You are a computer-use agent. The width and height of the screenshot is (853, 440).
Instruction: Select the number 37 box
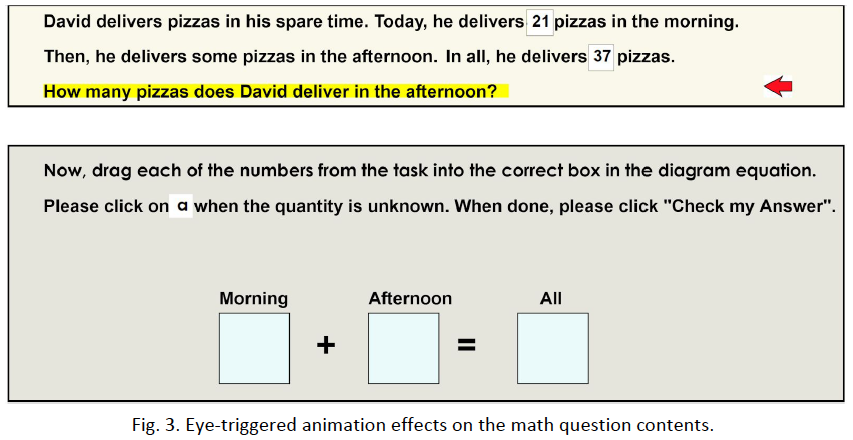(601, 57)
